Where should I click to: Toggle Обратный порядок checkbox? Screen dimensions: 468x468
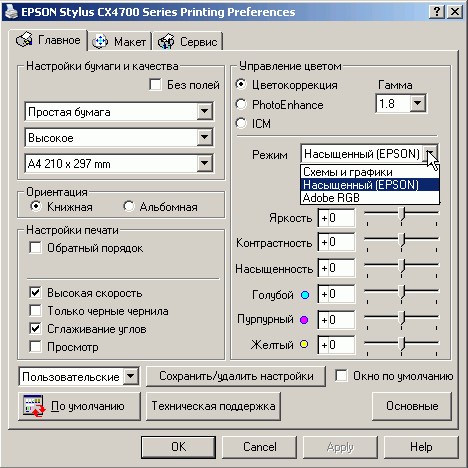click(x=35, y=248)
